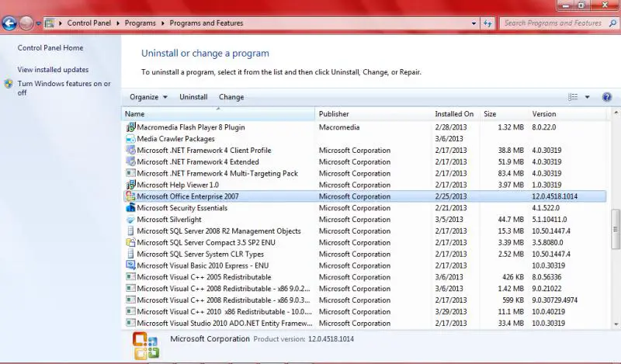The height and width of the screenshot is (364, 621).
Task: Sort by Size column header
Action: 504,114
